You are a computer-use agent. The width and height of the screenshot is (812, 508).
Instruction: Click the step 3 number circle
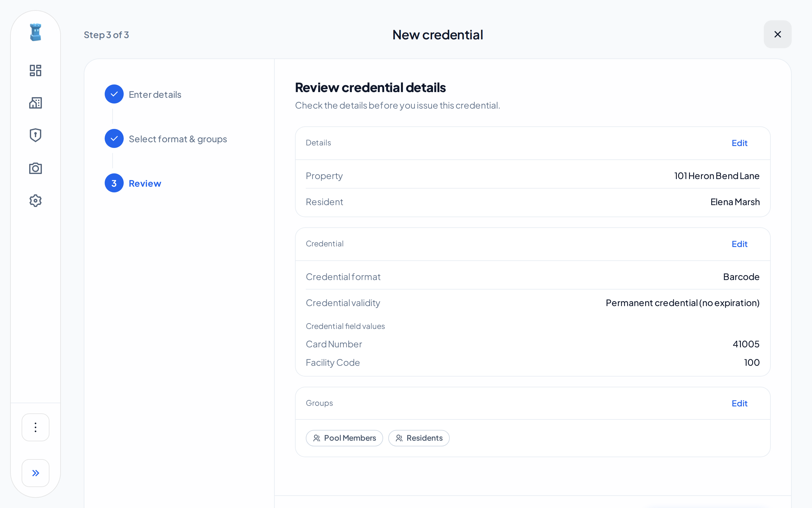pos(114,183)
